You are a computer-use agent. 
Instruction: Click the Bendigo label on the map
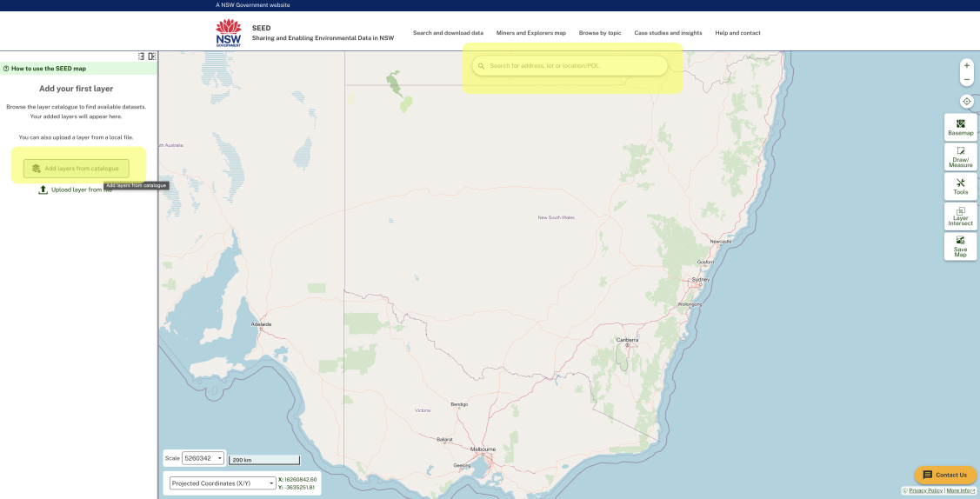pos(459,405)
